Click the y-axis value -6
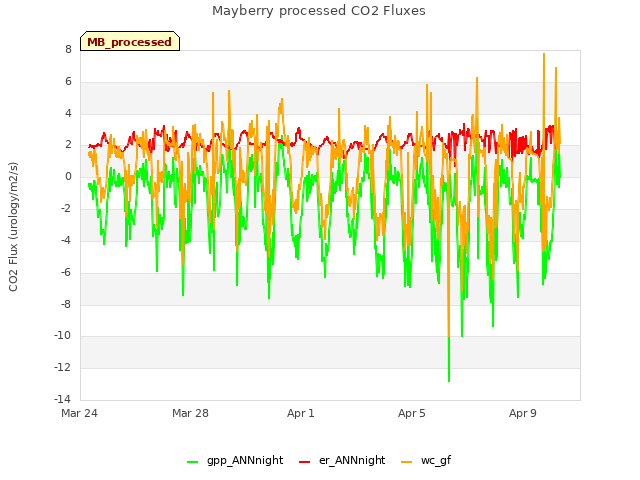 (x=66, y=272)
